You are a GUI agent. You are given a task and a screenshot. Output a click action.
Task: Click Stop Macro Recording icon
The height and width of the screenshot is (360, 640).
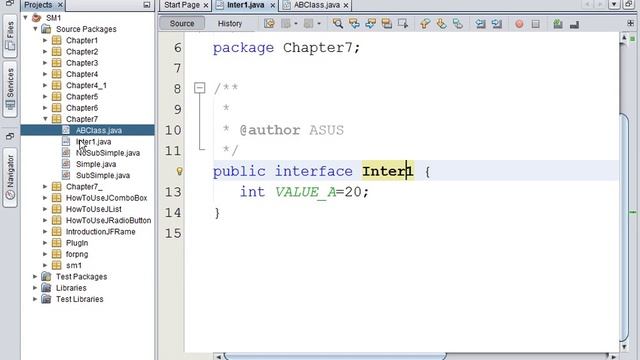pos(536,24)
